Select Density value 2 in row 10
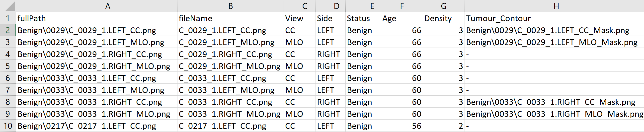 click(444, 126)
